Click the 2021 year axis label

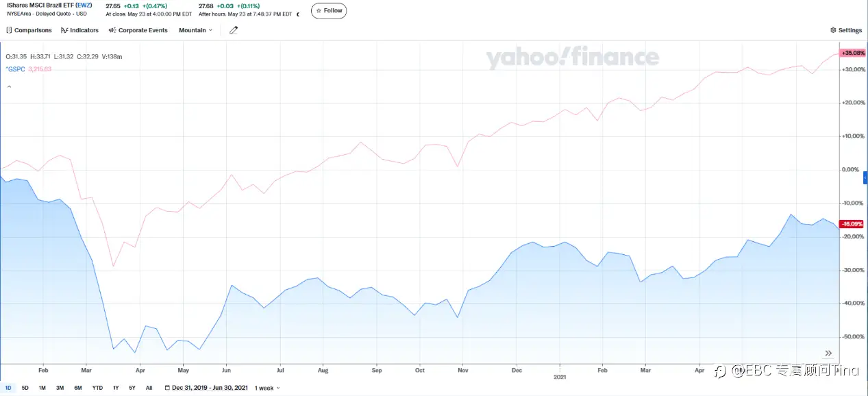(560, 378)
